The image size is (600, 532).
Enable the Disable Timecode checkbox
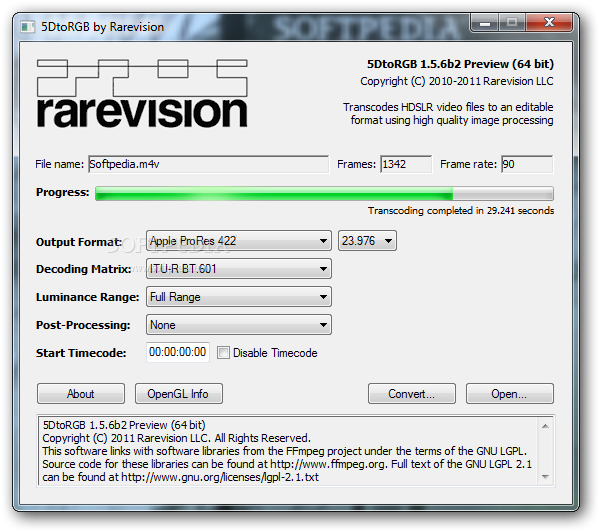coord(223,352)
